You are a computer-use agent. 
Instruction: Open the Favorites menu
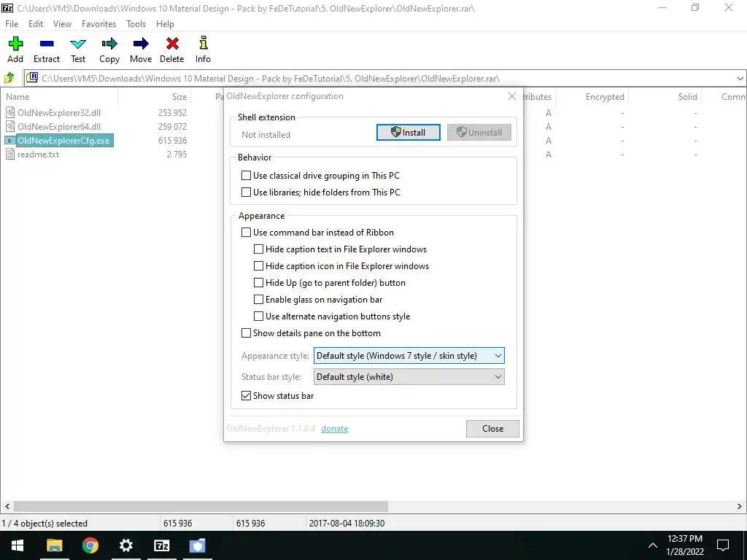(x=98, y=24)
